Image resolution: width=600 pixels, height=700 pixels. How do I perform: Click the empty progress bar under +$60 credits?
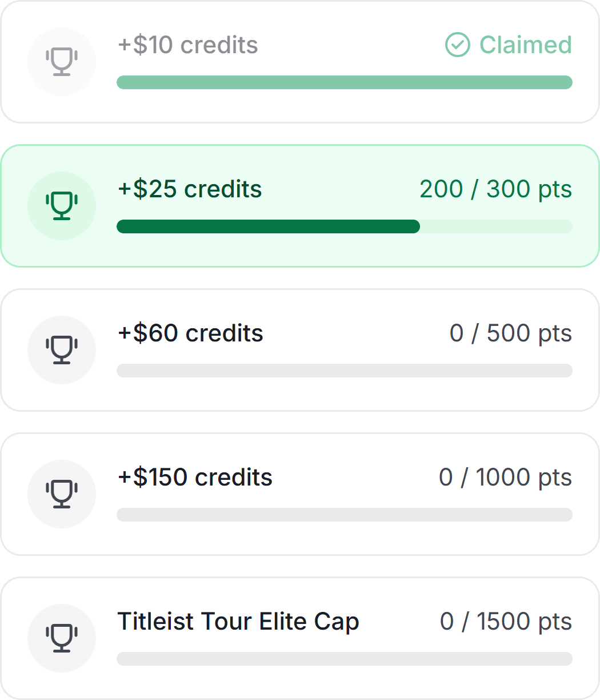(344, 371)
